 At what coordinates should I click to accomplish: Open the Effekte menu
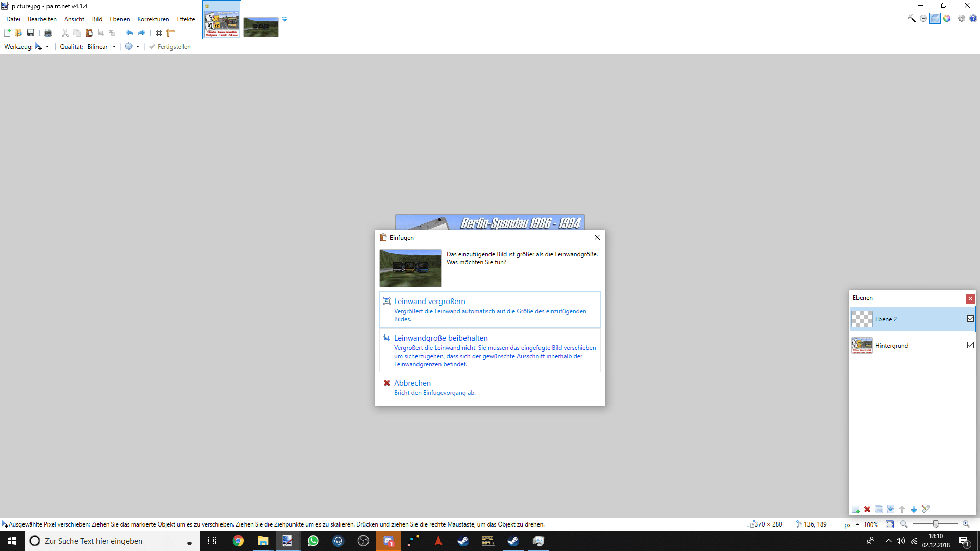click(x=186, y=19)
